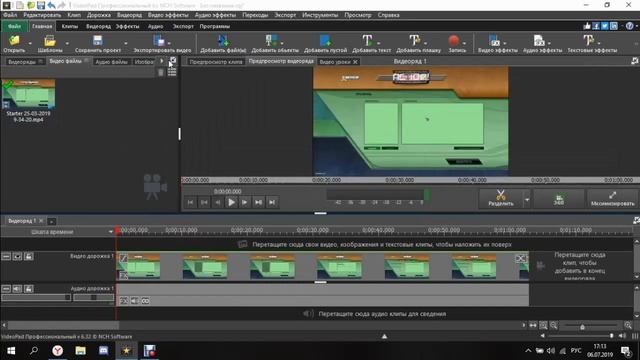Click the Максимизировать preview button
This screenshot has width=640, height=360.
[x=612, y=199]
